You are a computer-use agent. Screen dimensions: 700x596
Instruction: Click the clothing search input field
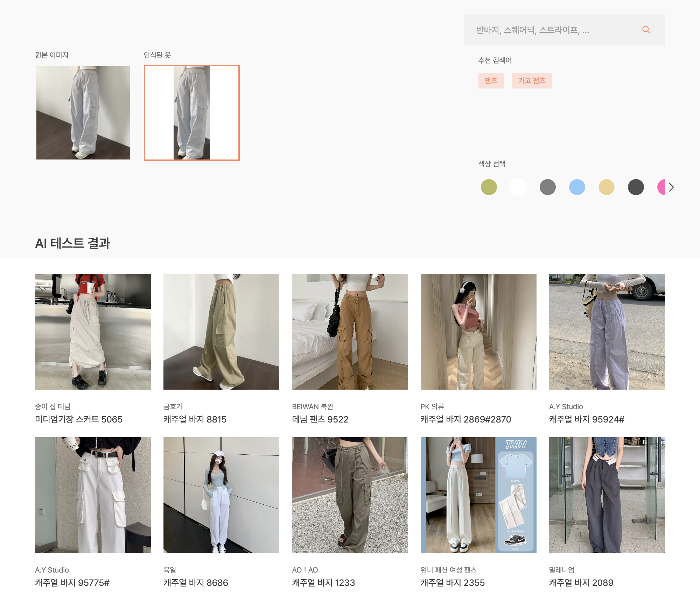[553, 30]
